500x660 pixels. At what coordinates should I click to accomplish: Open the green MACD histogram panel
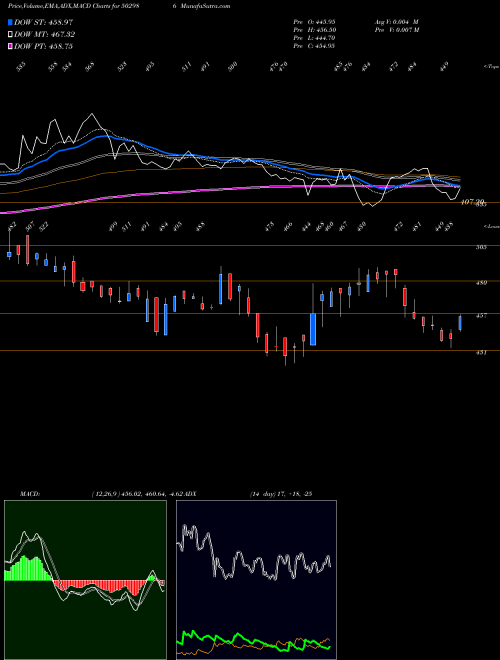coord(85,580)
